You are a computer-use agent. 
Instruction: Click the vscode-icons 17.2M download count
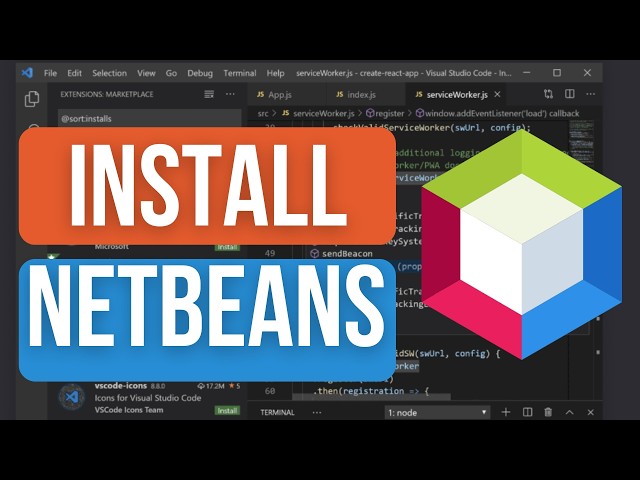tap(211, 386)
